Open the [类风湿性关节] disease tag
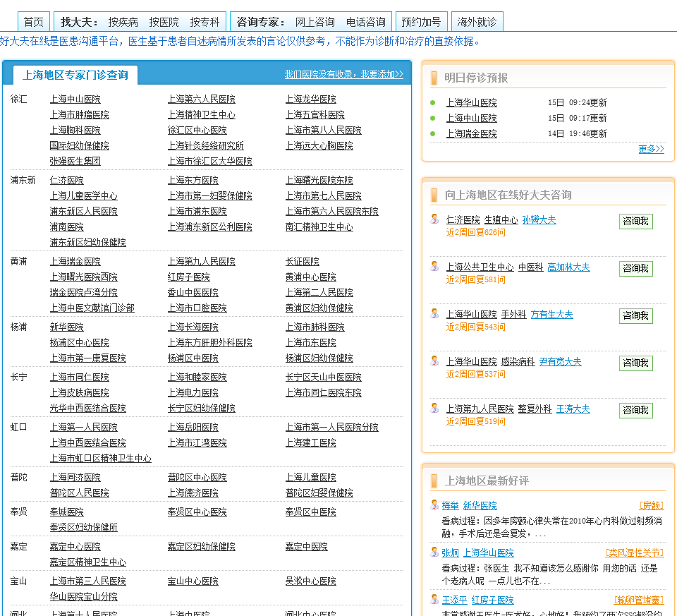This screenshot has height=616, width=677. [x=635, y=553]
